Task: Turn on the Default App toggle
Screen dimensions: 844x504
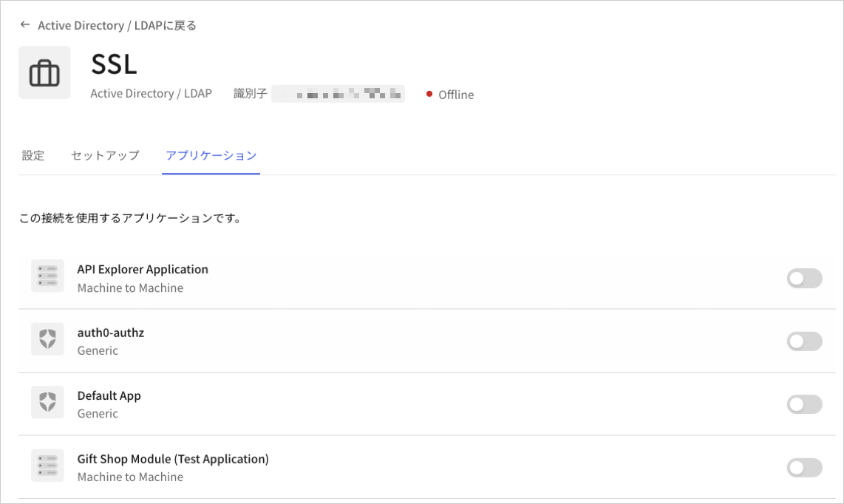Action: coord(804,404)
